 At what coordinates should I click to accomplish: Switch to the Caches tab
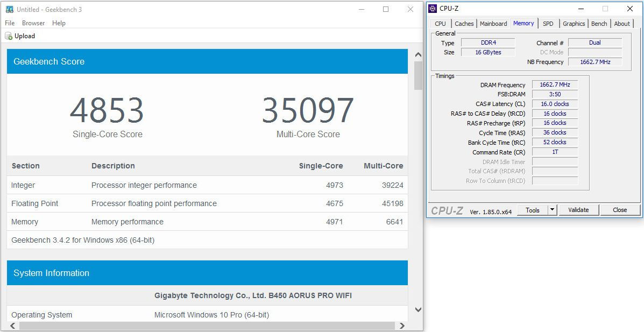[x=464, y=24]
